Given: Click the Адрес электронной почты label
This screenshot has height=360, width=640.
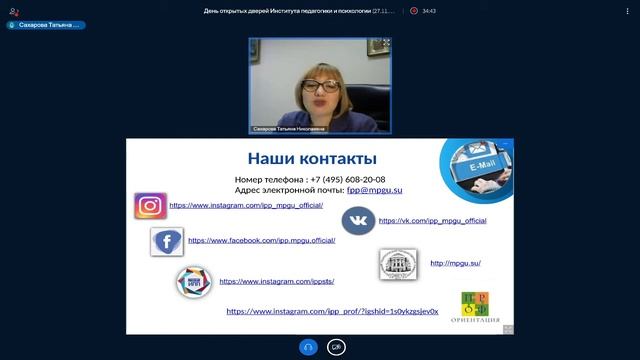Looking at the screenshot, I should pyautogui.click(x=289, y=190).
